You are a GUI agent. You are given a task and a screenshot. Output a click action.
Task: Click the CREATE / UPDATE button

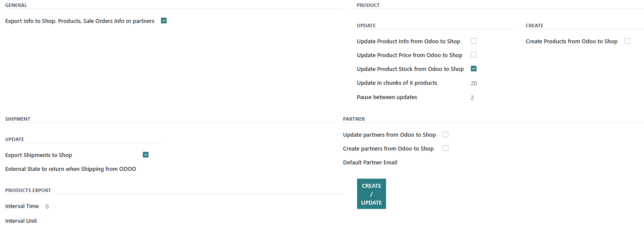coord(371,194)
